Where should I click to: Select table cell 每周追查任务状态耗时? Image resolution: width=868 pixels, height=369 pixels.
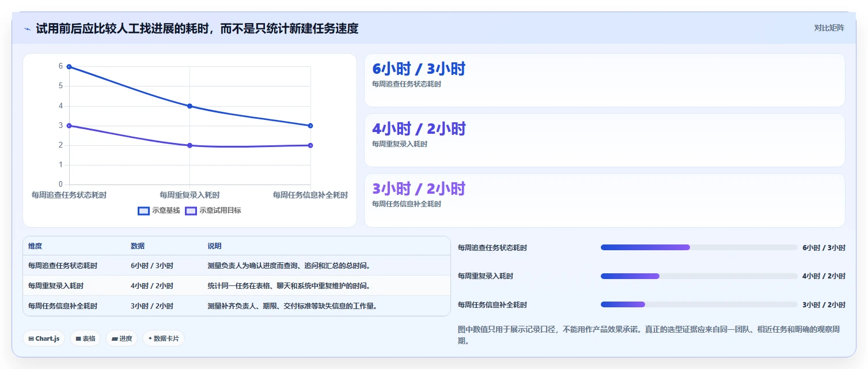click(63, 266)
